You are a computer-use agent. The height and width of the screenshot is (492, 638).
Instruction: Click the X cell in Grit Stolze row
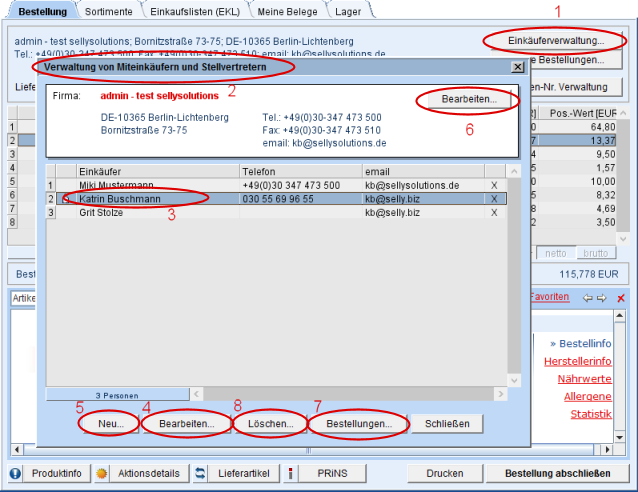494,212
